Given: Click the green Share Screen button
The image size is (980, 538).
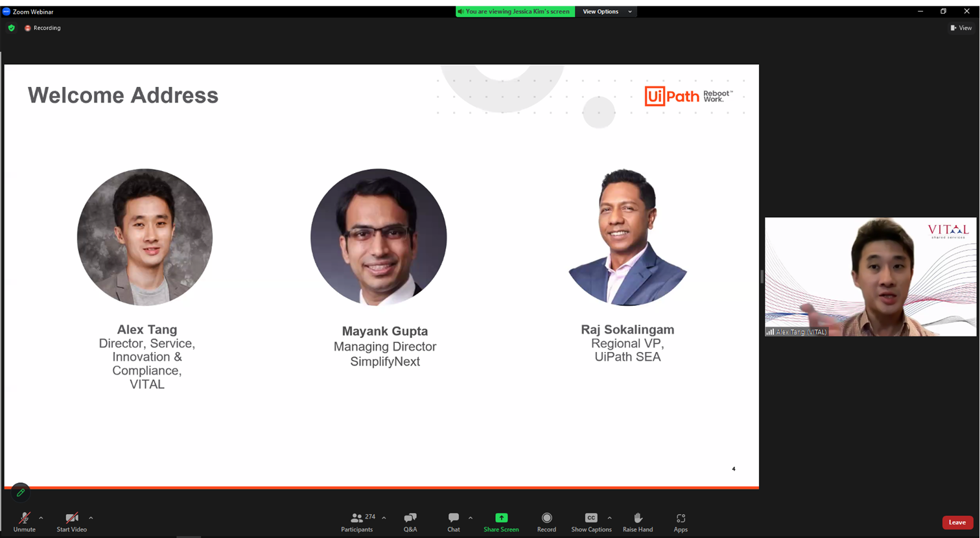Looking at the screenshot, I should (501, 522).
